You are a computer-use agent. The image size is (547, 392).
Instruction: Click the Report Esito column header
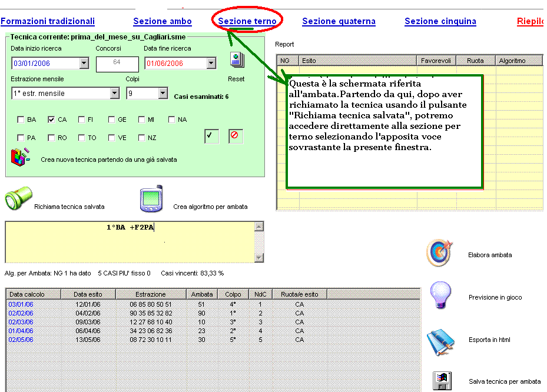(x=357, y=61)
